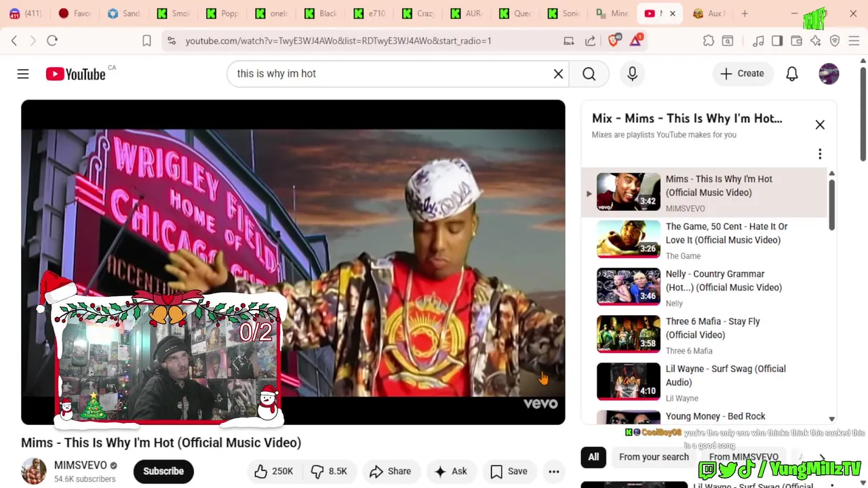The image size is (868, 488).
Task: Play Three 6 Mafia 'Stay Fly' video
Action: click(705, 335)
